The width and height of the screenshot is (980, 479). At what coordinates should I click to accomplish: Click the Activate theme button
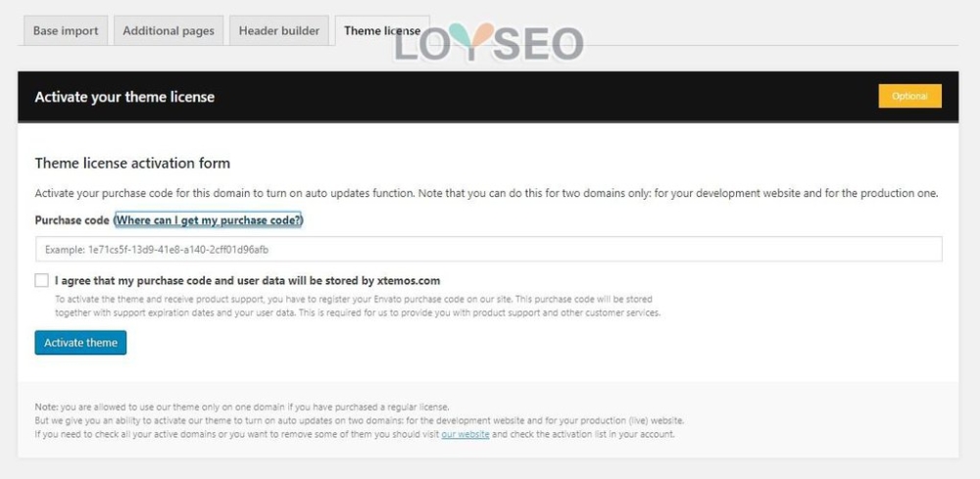pyautogui.click(x=80, y=343)
